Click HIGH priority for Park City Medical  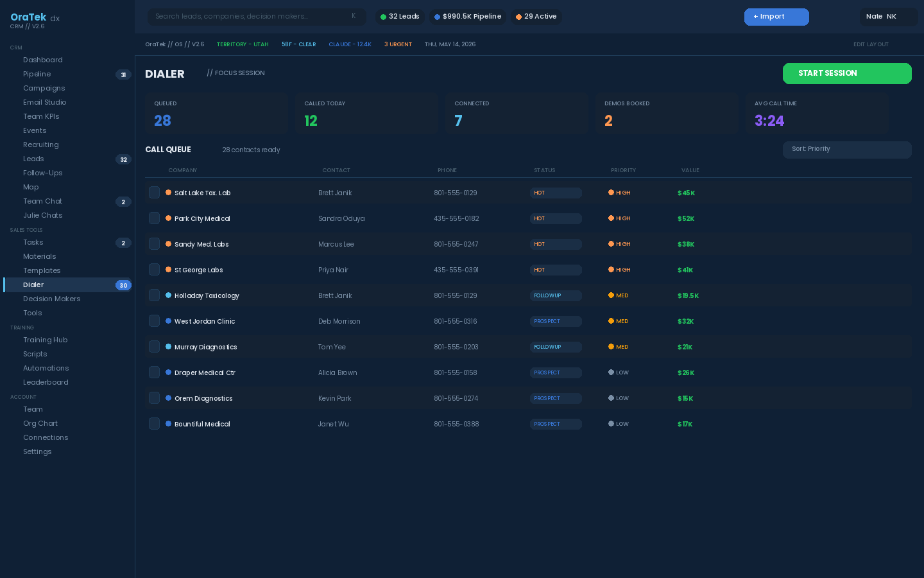pyautogui.click(x=619, y=218)
